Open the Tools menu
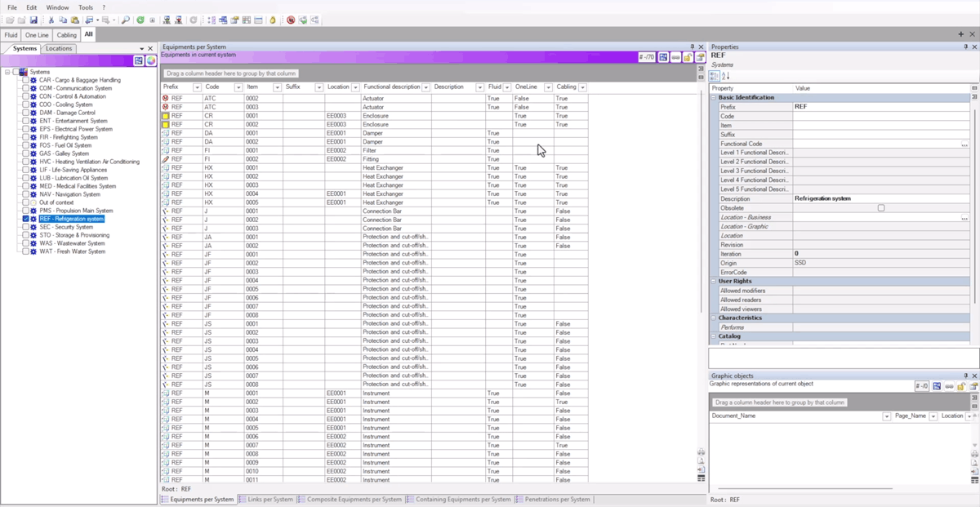 point(85,7)
